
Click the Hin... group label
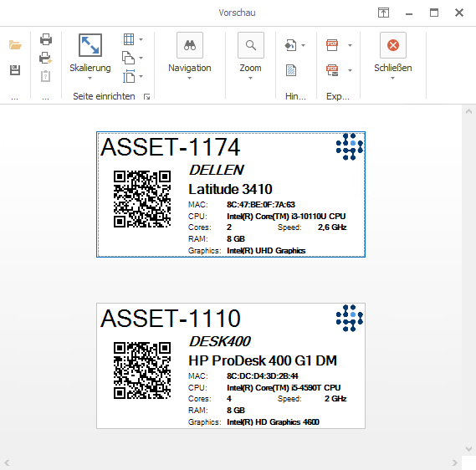(x=295, y=96)
